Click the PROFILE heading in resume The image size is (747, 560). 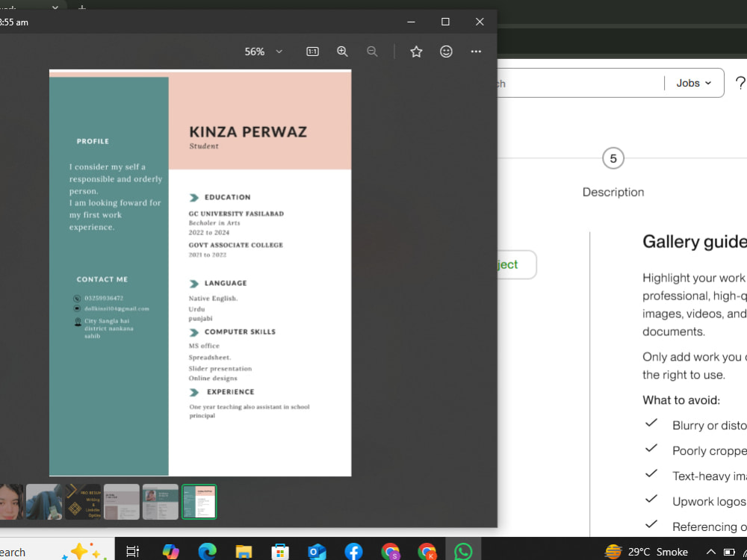tap(93, 141)
